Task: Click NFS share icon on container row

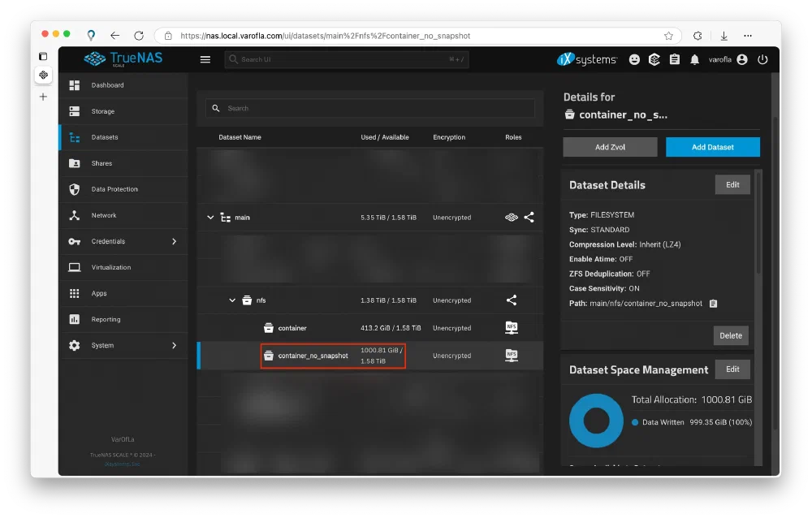Action: tap(512, 328)
